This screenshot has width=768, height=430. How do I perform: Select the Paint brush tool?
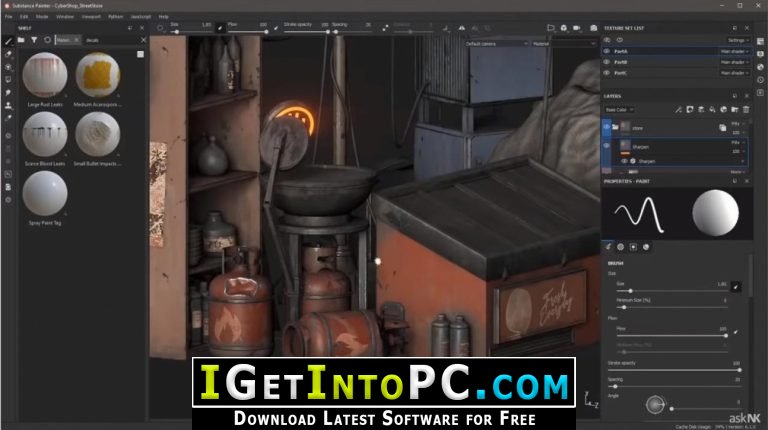coord(9,41)
